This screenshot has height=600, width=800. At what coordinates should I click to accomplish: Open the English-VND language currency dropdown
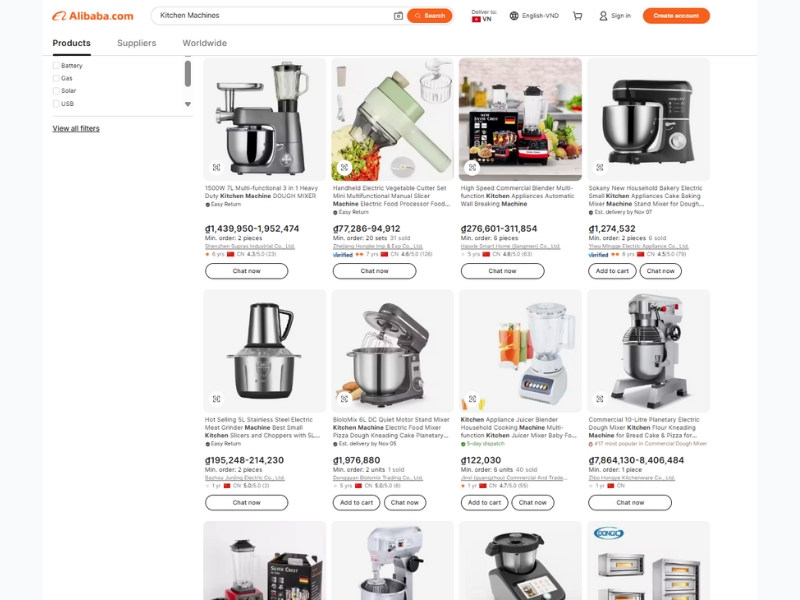click(534, 16)
